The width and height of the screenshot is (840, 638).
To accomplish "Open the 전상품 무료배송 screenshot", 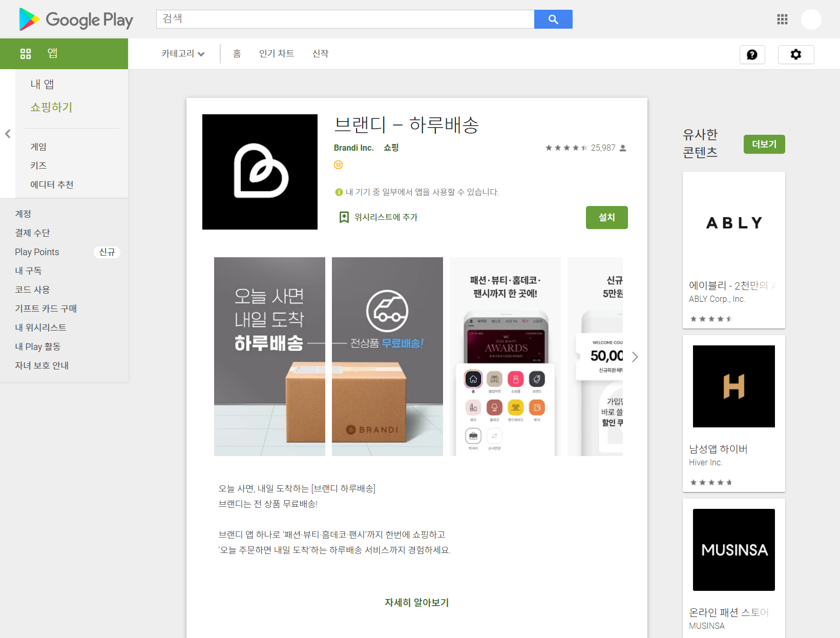I will (387, 357).
